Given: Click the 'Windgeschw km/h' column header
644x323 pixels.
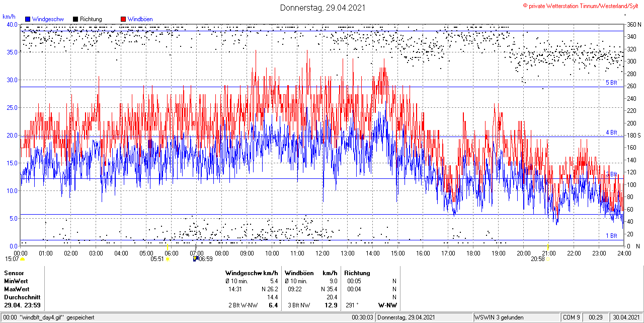Looking at the screenshot, I should click(x=252, y=273).
